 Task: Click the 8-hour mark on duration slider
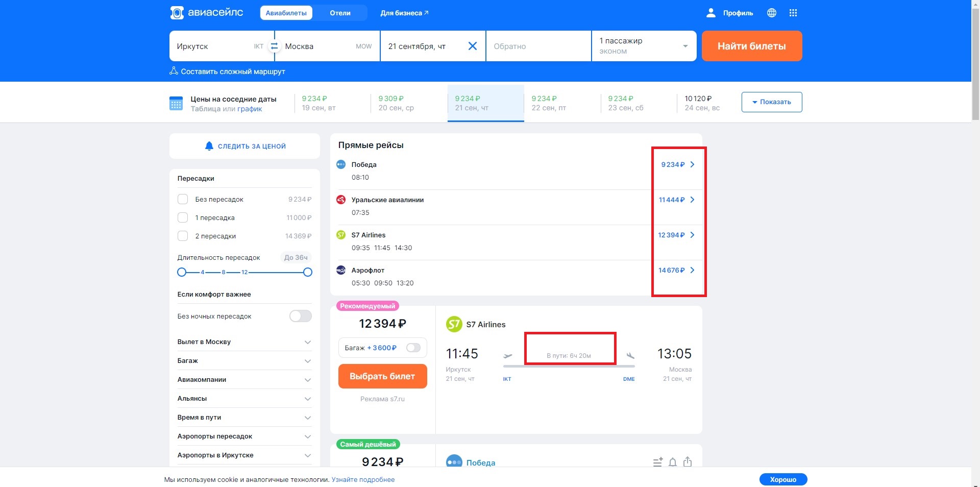(223, 272)
